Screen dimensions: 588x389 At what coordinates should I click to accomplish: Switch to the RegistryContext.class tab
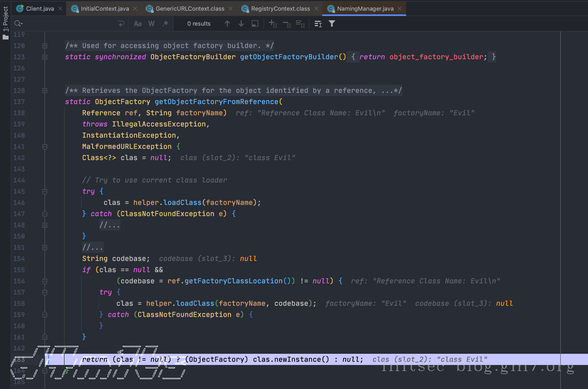280,9
